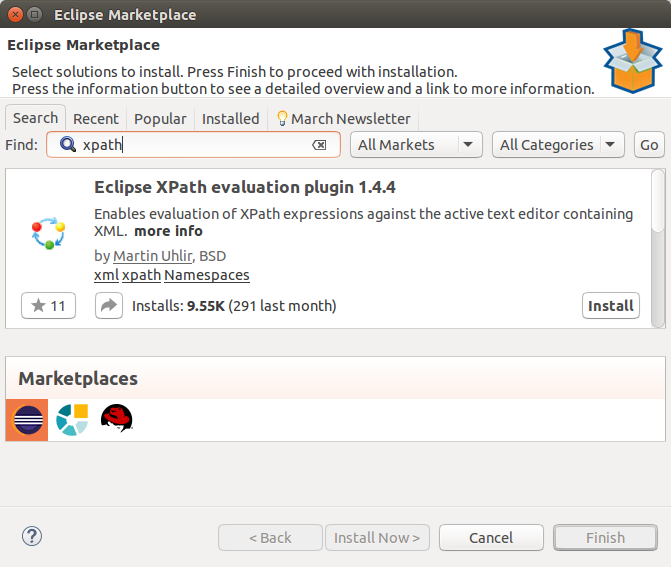This screenshot has width=671, height=567.
Task: Click the Finish button
Action: tap(606, 537)
